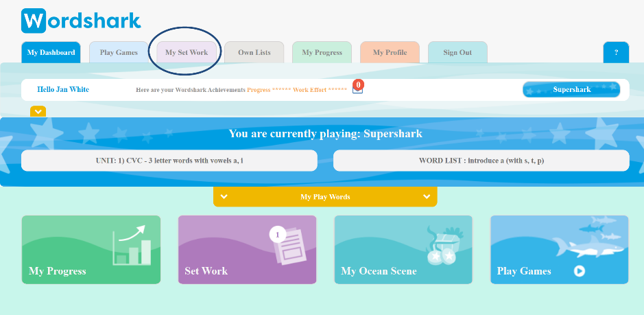
Task: Open the question mark help tab
Action: [616, 52]
